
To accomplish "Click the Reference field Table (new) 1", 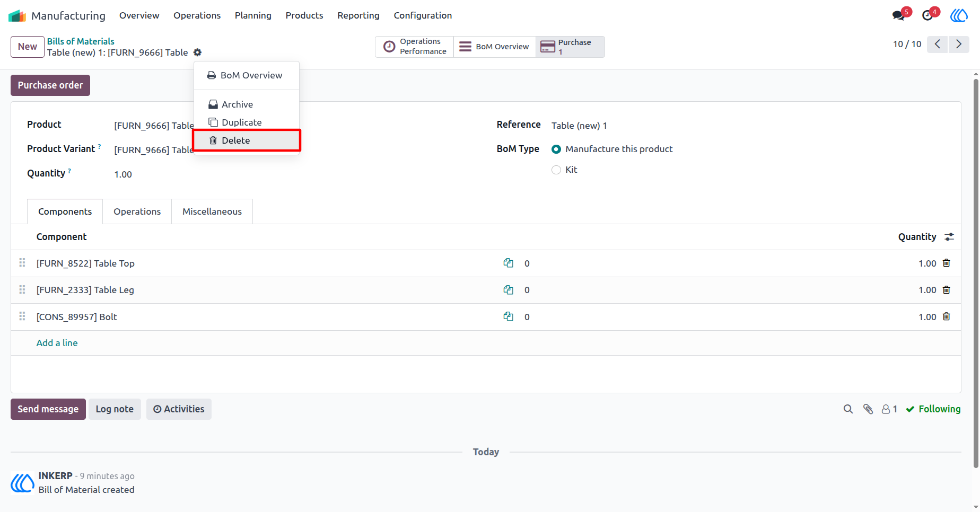I will 579,126.
